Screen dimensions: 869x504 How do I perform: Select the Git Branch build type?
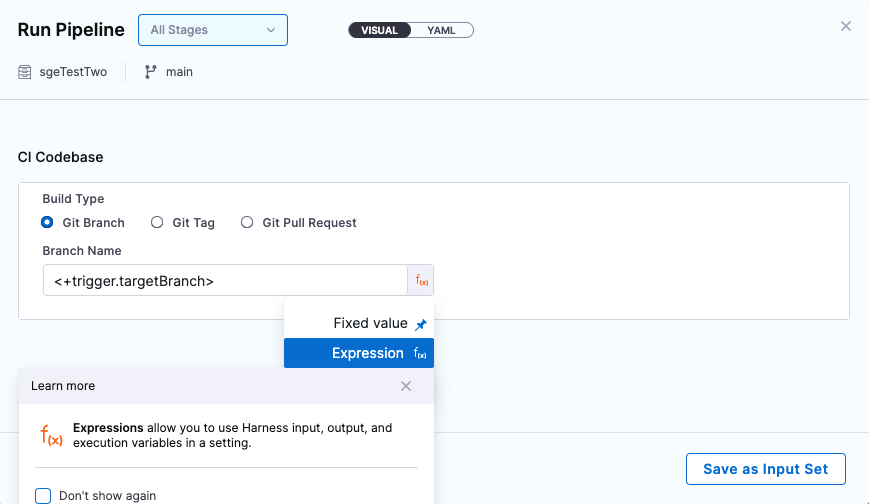(47, 223)
